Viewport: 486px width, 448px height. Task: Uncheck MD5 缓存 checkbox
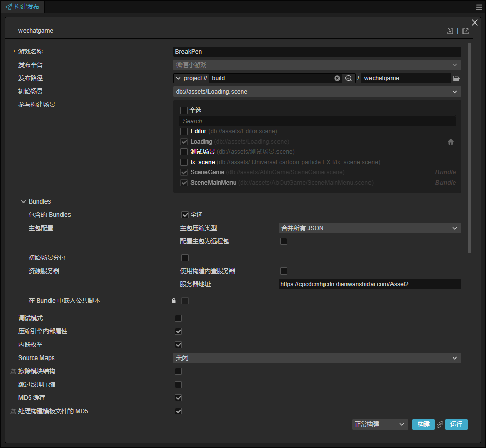click(x=178, y=398)
